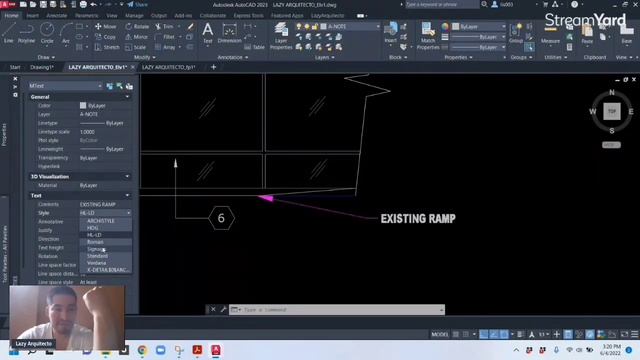Expand the Annotation panel dropdown

(233, 58)
